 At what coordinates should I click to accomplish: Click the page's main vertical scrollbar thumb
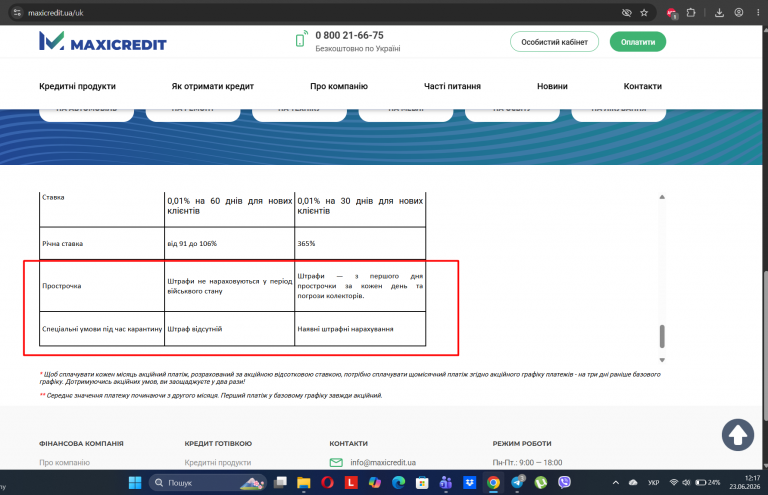tap(766, 346)
